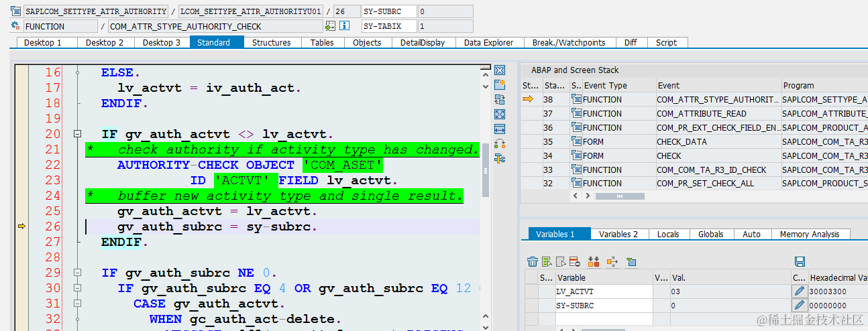Screen dimensions: 868x331
Task: Maximize the source code tool to full screen
Action: (x=500, y=115)
